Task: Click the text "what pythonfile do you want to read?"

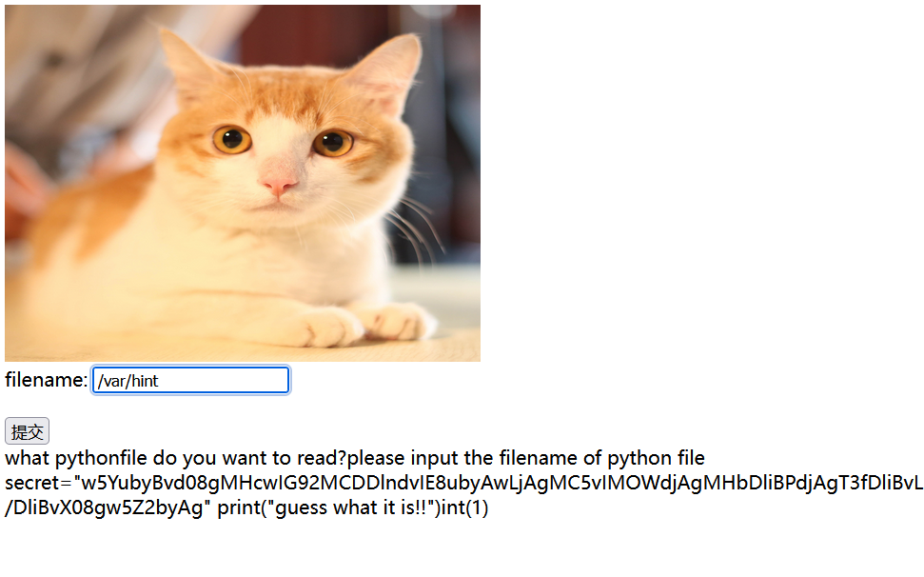Action: [176, 459]
